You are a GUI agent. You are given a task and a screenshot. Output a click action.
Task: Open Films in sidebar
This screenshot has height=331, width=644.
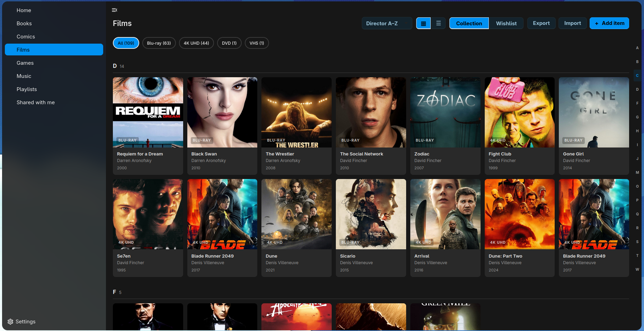pos(54,50)
